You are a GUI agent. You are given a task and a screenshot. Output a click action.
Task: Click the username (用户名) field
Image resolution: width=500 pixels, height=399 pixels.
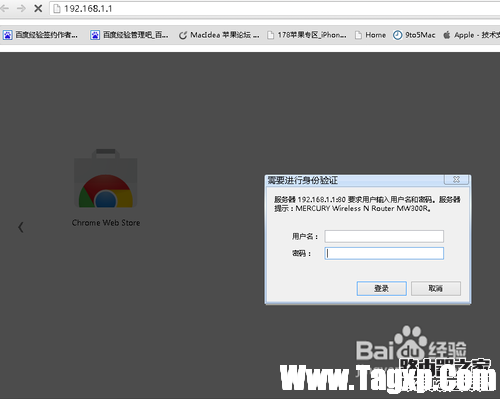pyautogui.click(x=384, y=236)
